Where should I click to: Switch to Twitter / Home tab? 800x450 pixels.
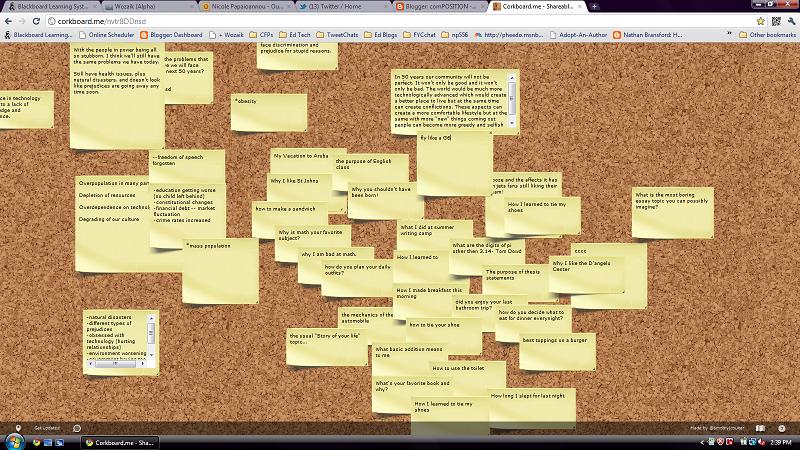[343, 7]
